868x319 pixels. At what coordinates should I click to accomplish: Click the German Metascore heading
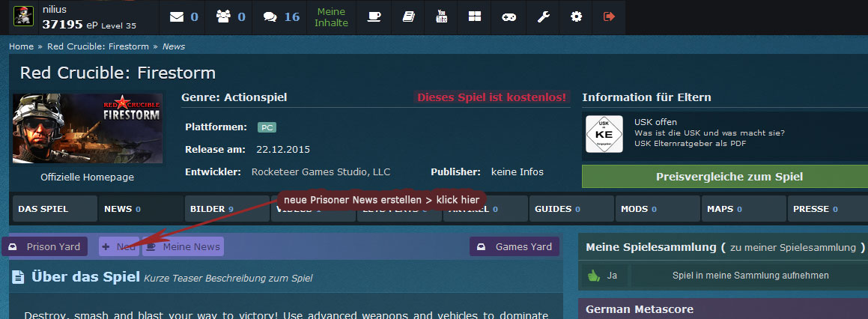[640, 309]
